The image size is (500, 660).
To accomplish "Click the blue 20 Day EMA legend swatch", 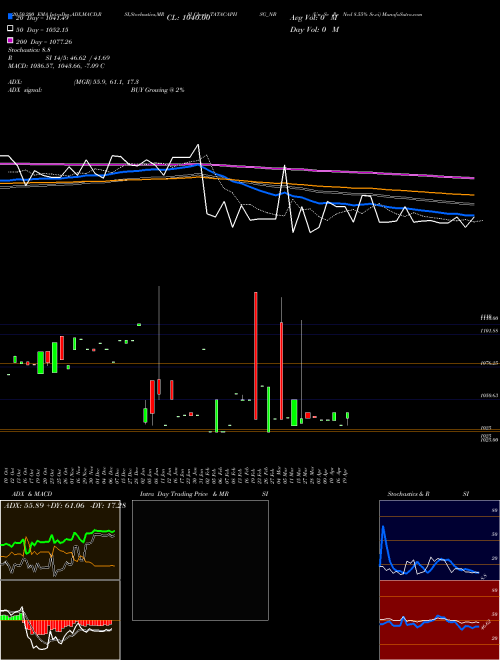I will point(10,17).
